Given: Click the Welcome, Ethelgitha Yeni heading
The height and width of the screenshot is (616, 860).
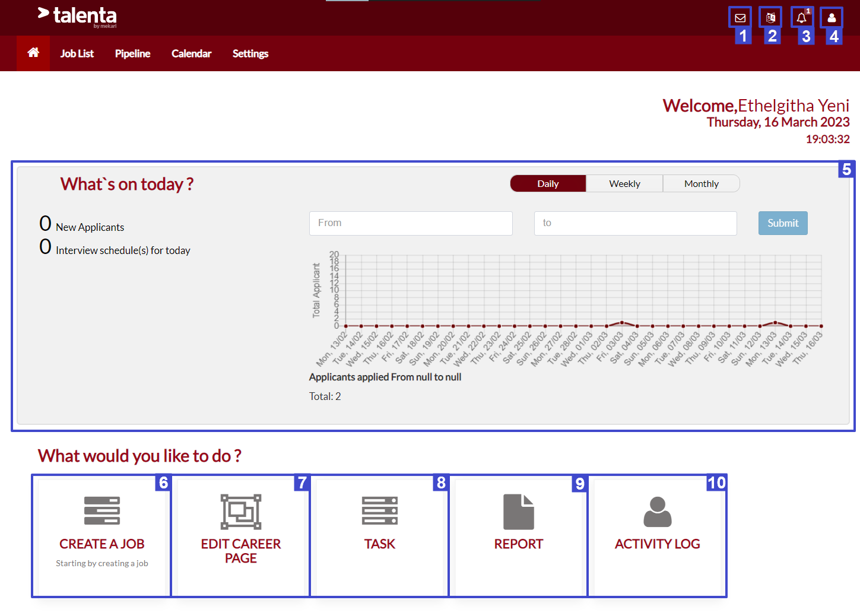Looking at the screenshot, I should [756, 106].
